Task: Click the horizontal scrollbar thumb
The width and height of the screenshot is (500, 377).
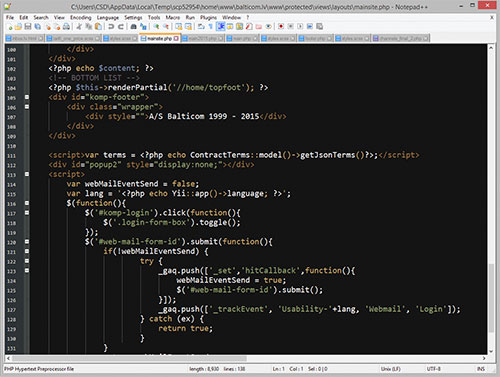Action: point(130,358)
